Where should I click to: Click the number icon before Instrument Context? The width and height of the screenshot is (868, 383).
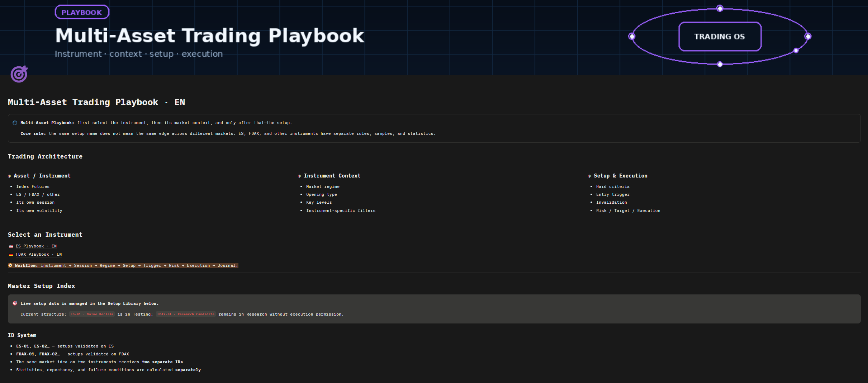[299, 176]
